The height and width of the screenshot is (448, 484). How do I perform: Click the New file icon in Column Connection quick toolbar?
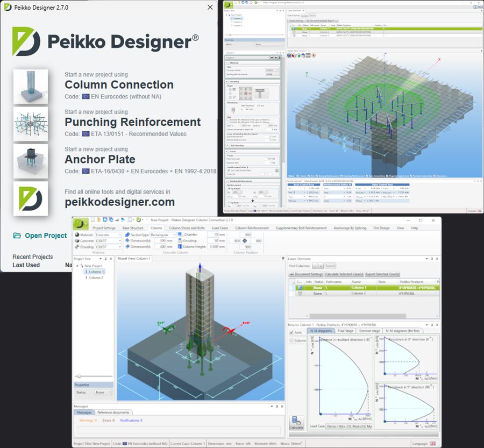[x=93, y=220]
